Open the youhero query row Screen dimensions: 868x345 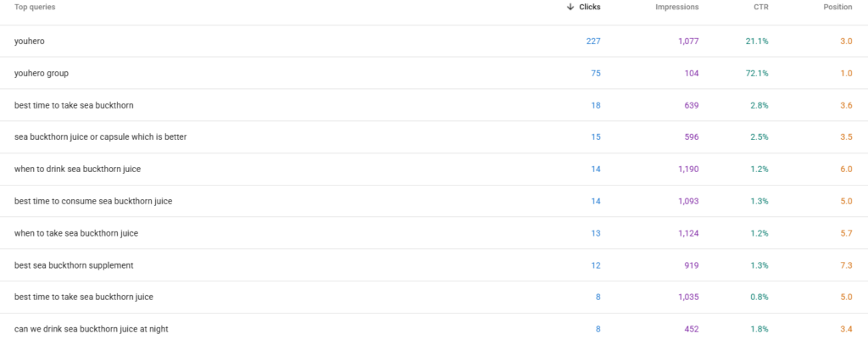pos(434,41)
